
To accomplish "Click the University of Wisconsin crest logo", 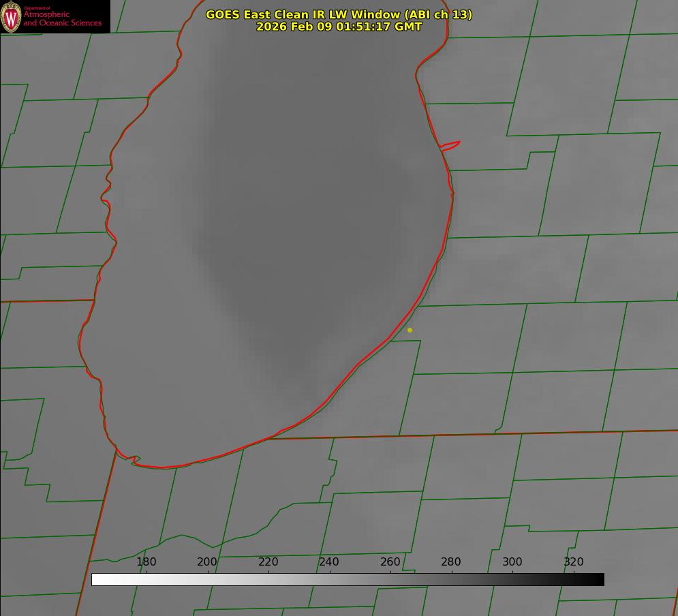I will pyautogui.click(x=12, y=16).
